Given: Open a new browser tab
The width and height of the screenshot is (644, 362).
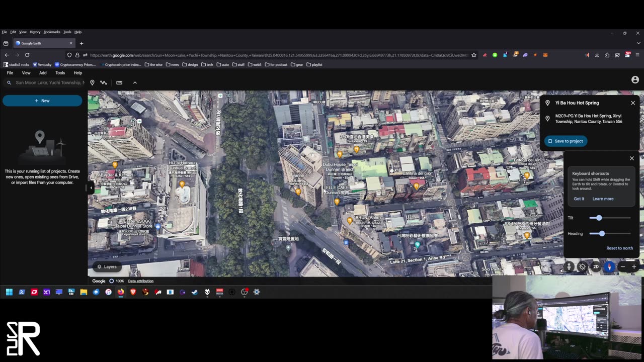Looking at the screenshot, I should pyautogui.click(x=82, y=43).
